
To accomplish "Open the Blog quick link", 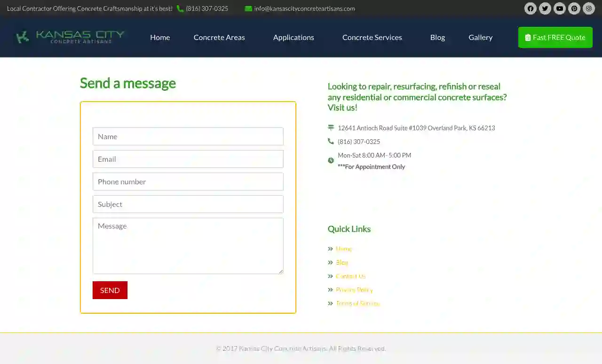I will pos(342,262).
